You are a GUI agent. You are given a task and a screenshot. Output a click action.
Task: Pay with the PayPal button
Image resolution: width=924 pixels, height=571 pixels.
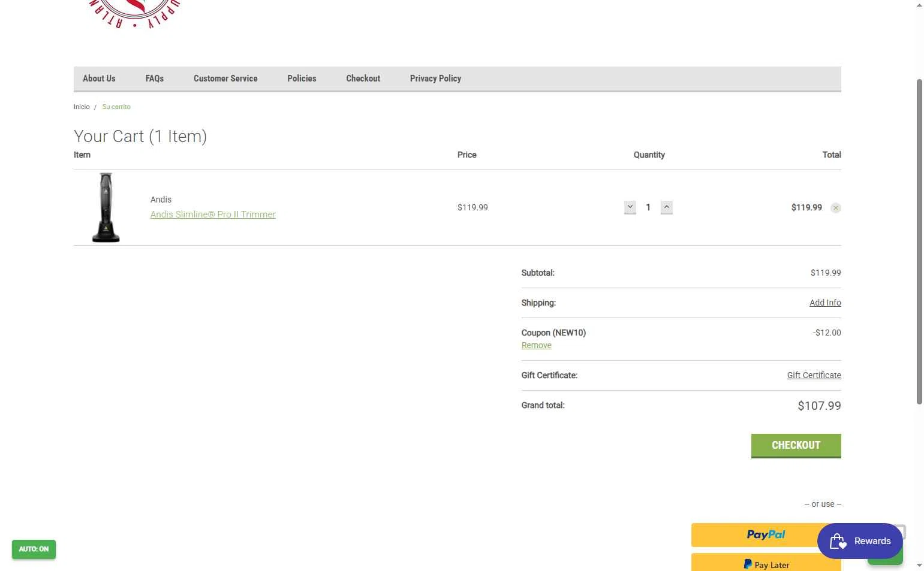point(766,535)
